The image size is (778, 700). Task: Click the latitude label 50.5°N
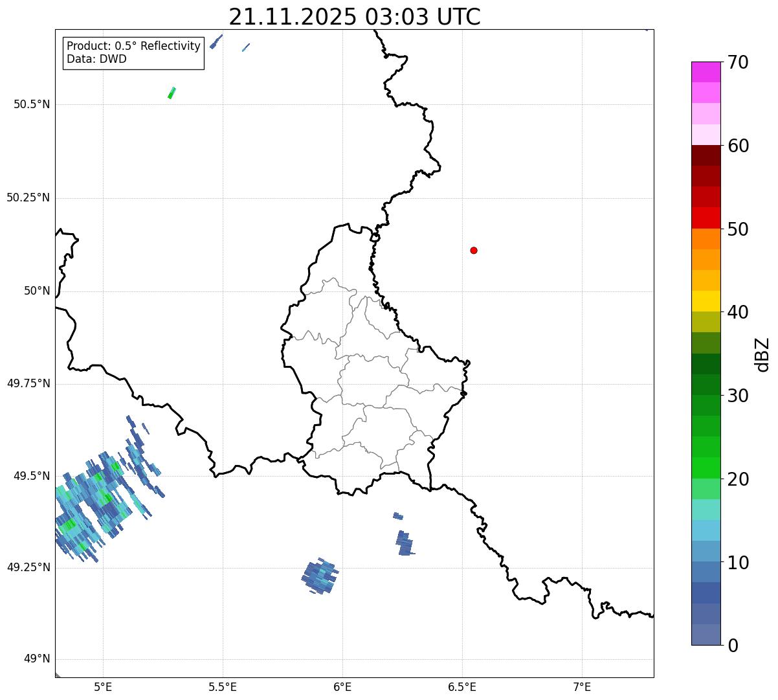(x=32, y=104)
